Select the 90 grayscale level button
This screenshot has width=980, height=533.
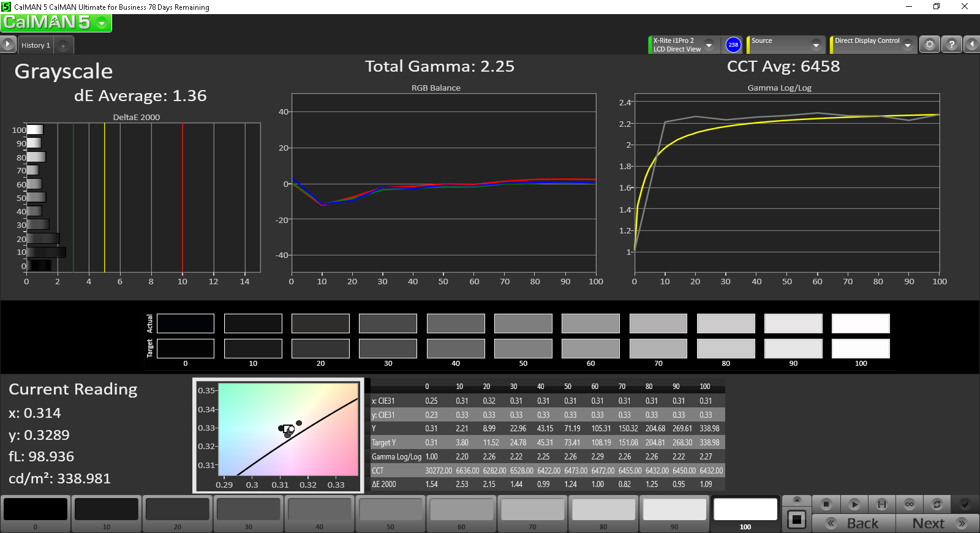coord(674,513)
